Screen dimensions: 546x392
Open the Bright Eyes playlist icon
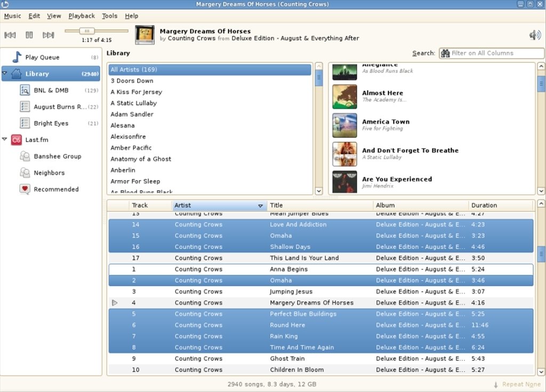(x=25, y=123)
